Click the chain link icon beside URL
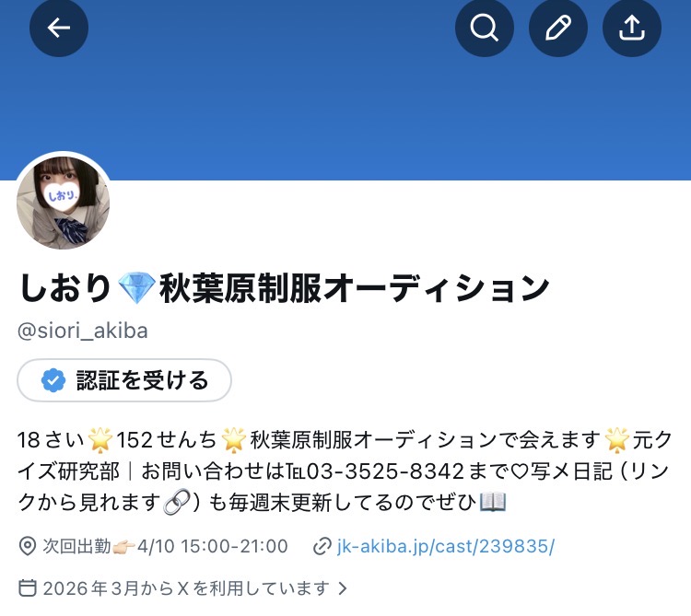 coord(322,546)
